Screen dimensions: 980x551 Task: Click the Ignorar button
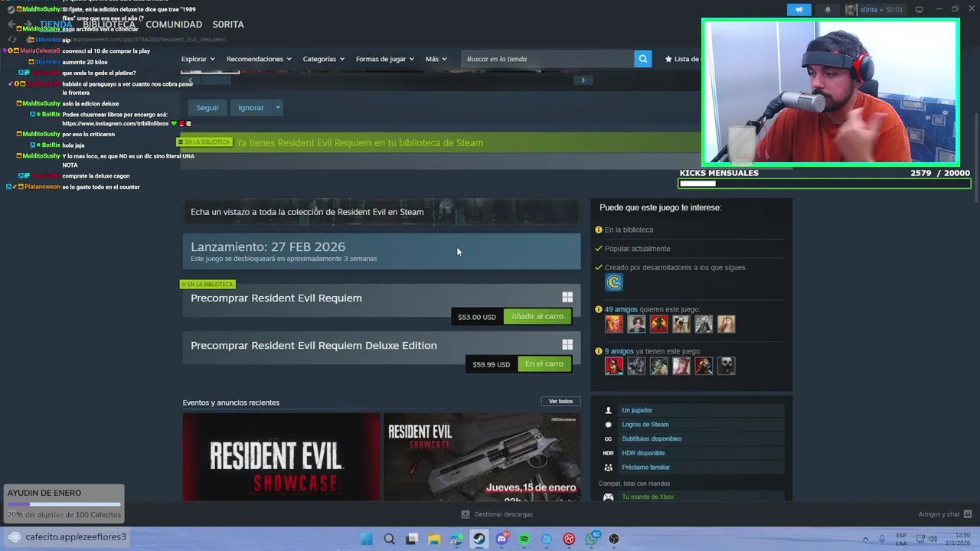coord(251,108)
